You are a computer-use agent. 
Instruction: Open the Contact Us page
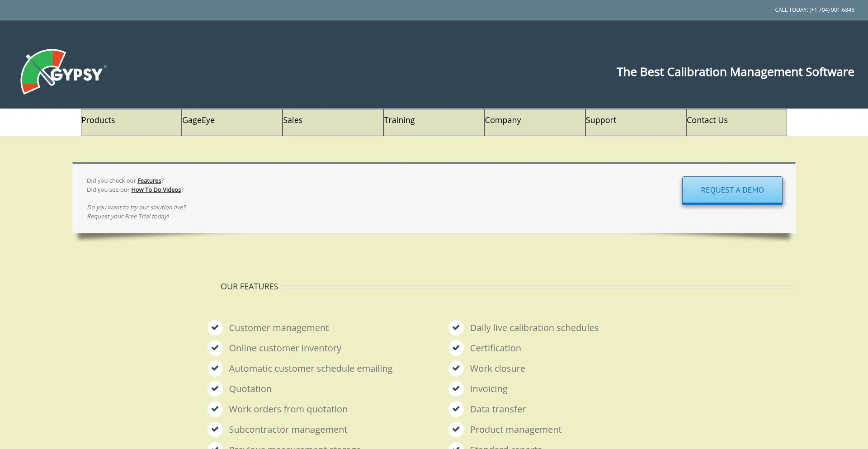click(736, 122)
